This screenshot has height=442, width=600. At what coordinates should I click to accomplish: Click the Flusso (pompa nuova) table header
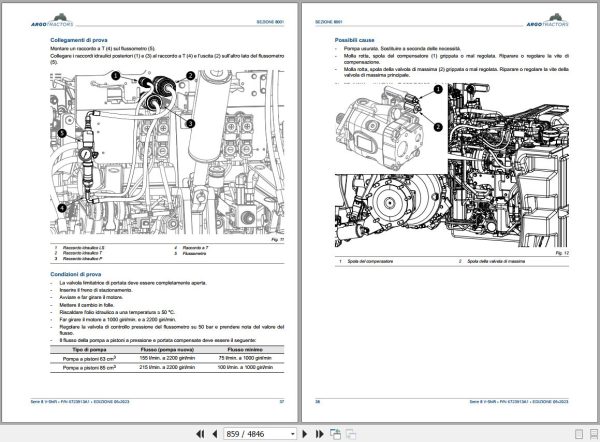(x=167, y=349)
